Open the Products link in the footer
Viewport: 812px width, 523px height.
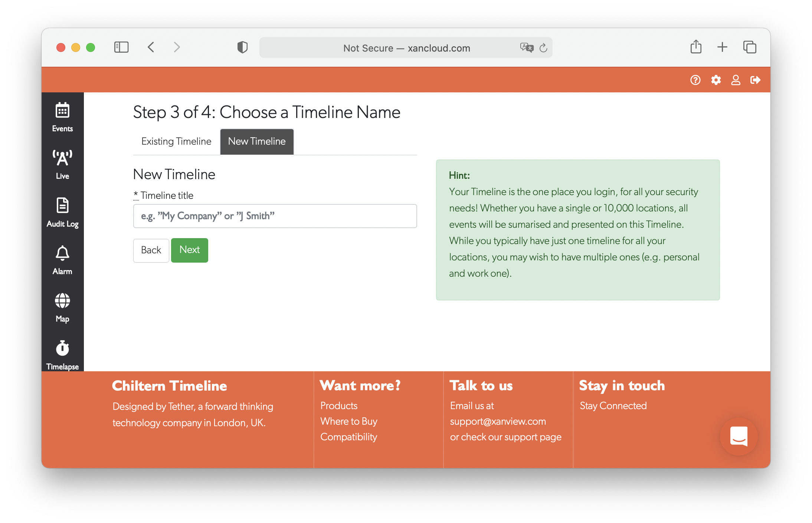[x=338, y=405]
